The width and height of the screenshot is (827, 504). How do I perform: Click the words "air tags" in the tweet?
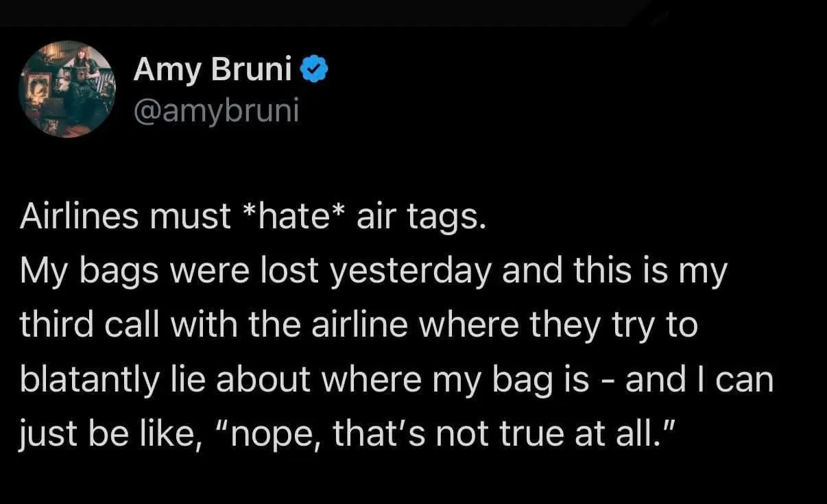point(421,217)
